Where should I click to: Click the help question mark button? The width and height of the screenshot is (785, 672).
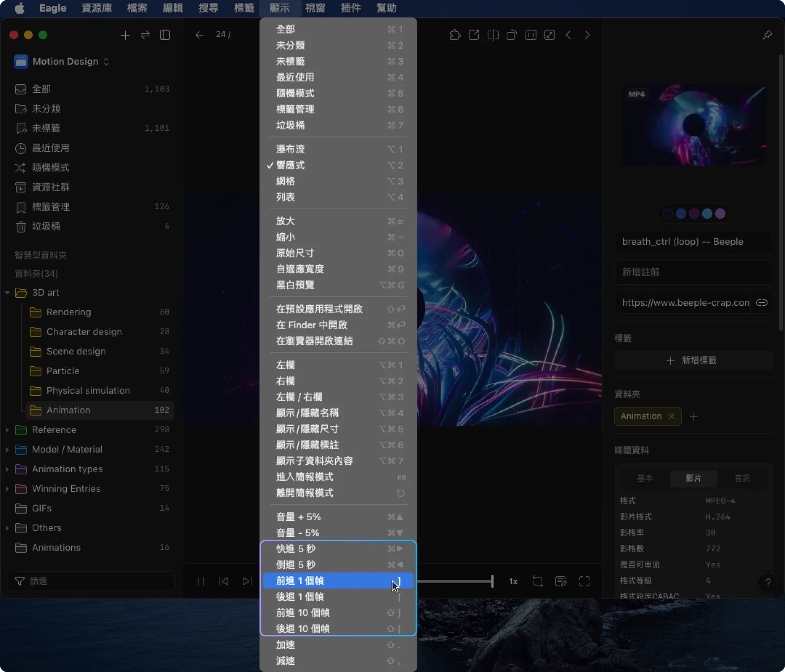768,582
